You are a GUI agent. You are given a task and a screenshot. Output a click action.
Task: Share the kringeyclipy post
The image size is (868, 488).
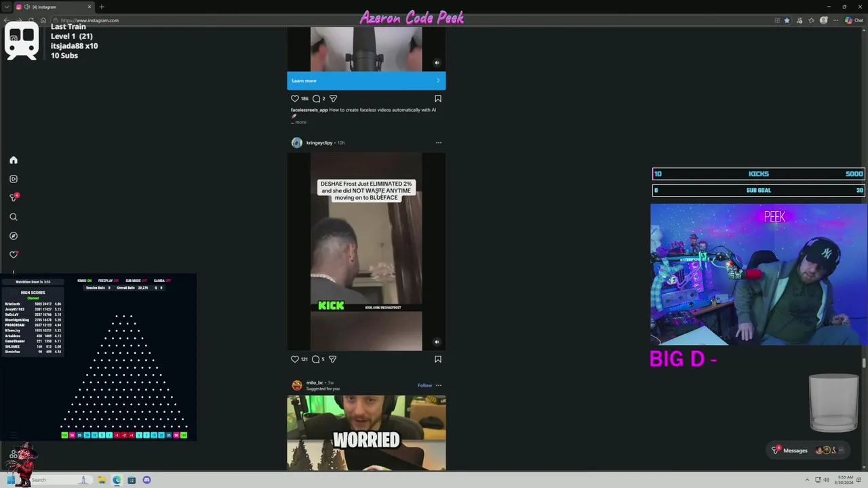332,359
